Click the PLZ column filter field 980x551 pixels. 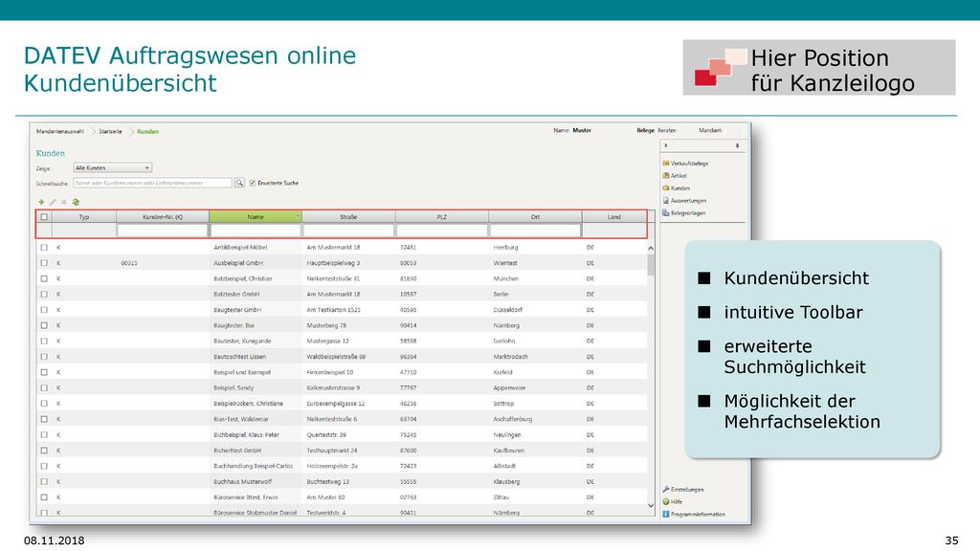(442, 231)
